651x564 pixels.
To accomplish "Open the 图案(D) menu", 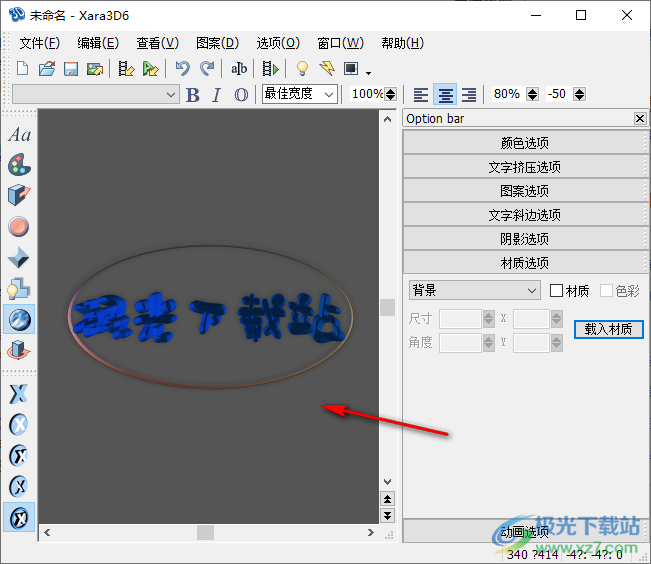I will tap(218, 43).
